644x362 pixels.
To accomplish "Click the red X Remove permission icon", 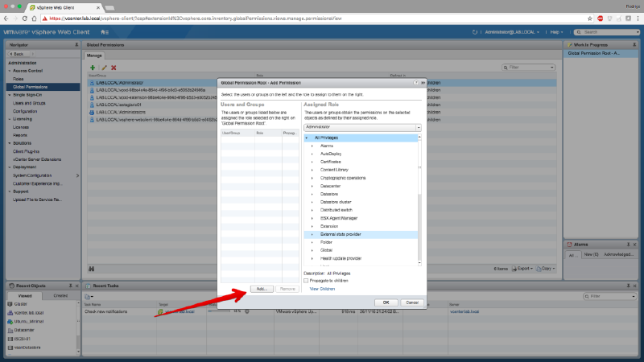I will pyautogui.click(x=114, y=68).
